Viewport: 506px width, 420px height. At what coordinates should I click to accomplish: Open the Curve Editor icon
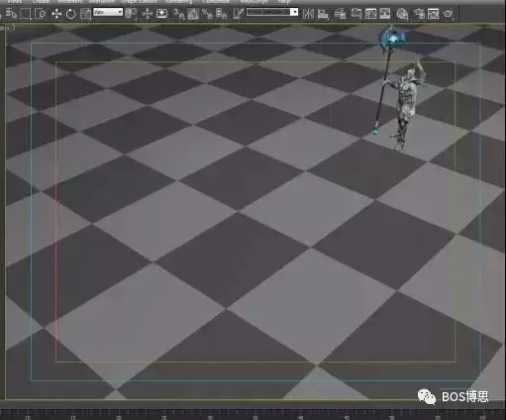(370, 14)
